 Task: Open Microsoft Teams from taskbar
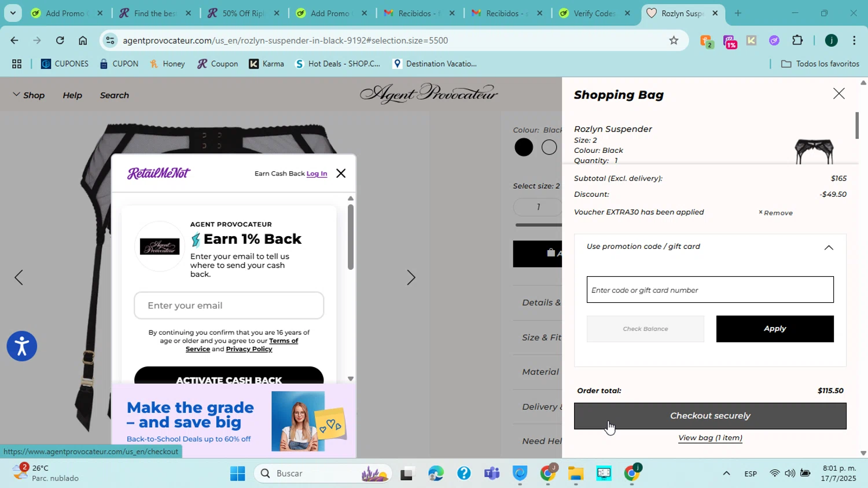(x=492, y=474)
